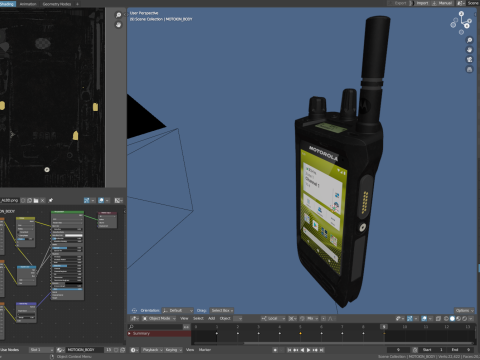The height and width of the screenshot is (360, 480).
Task: Switch perspective/orthographic view with the grid icon
Action: point(469,69)
